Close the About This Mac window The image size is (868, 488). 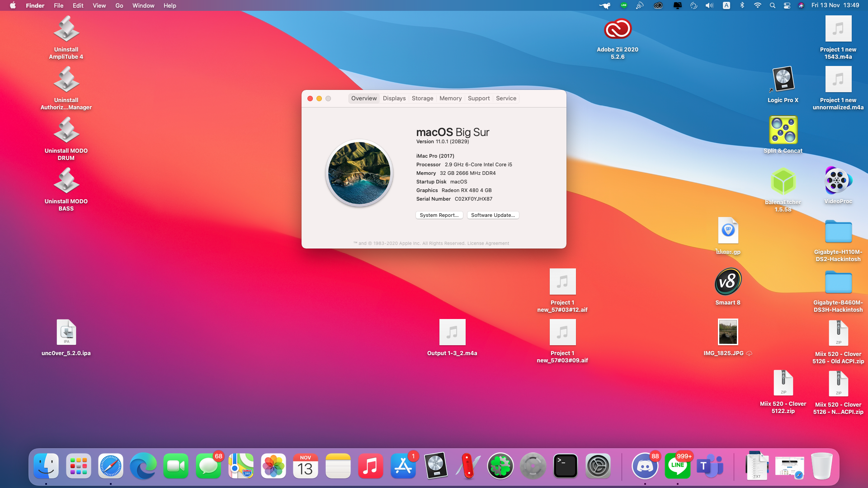310,99
